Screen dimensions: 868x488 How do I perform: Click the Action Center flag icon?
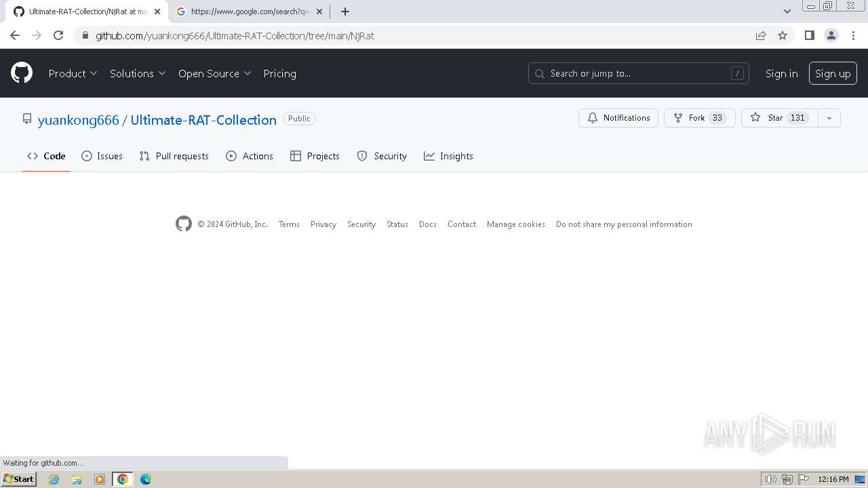(x=804, y=479)
